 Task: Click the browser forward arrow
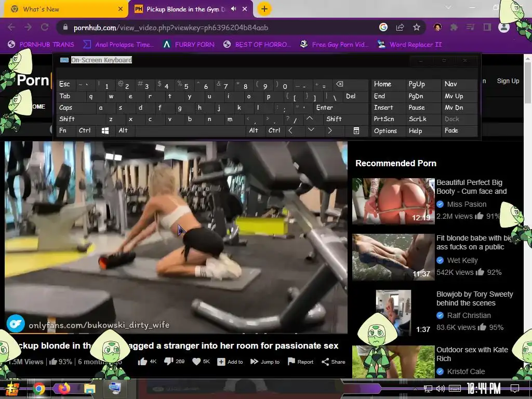click(28, 28)
